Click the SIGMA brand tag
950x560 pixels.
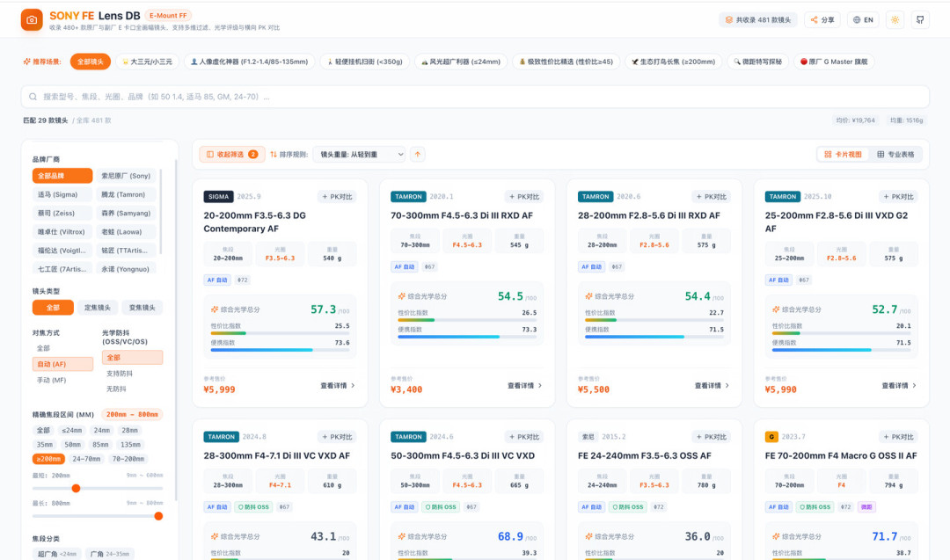point(219,197)
